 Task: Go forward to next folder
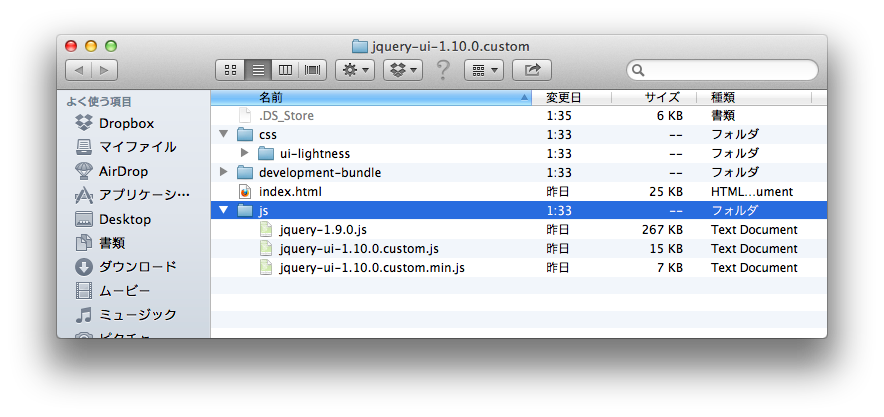tap(105, 70)
